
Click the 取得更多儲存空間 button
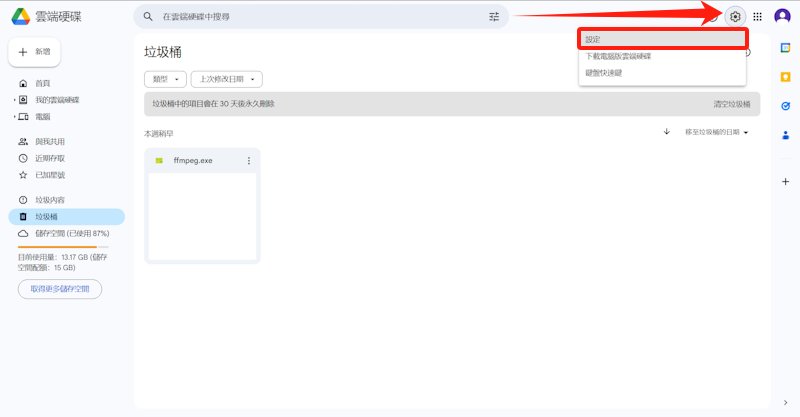point(60,289)
